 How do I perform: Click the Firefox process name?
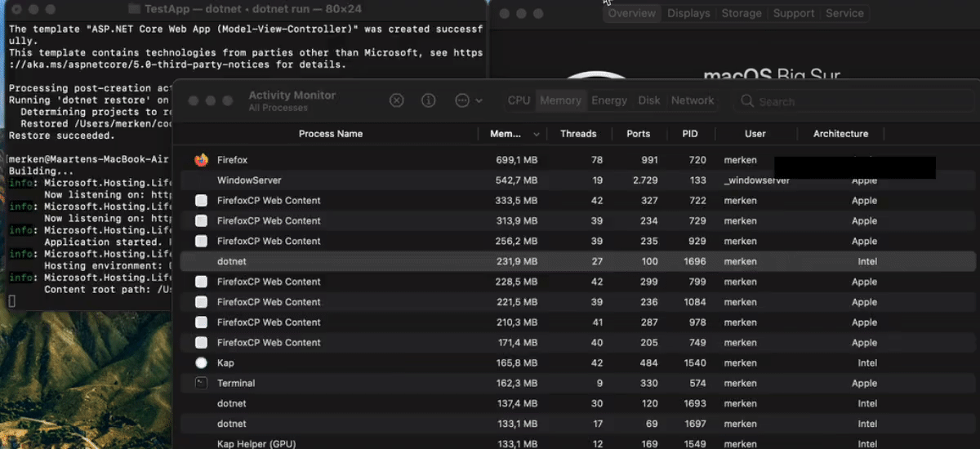[x=232, y=160]
